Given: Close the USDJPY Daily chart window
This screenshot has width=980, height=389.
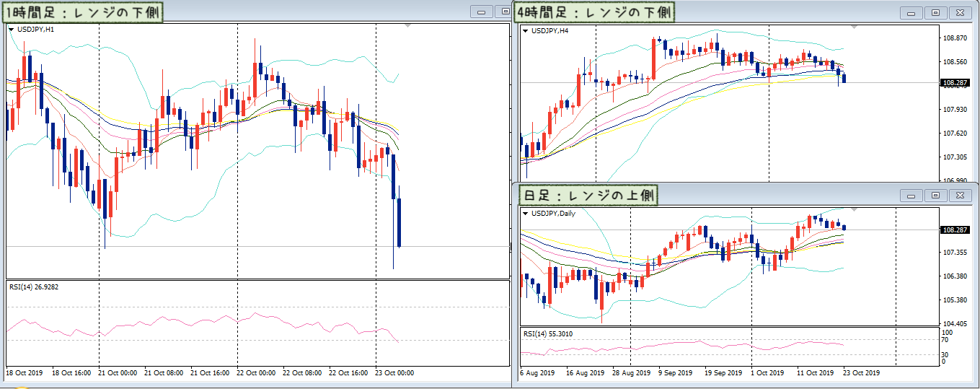Looking at the screenshot, I should (960, 196).
